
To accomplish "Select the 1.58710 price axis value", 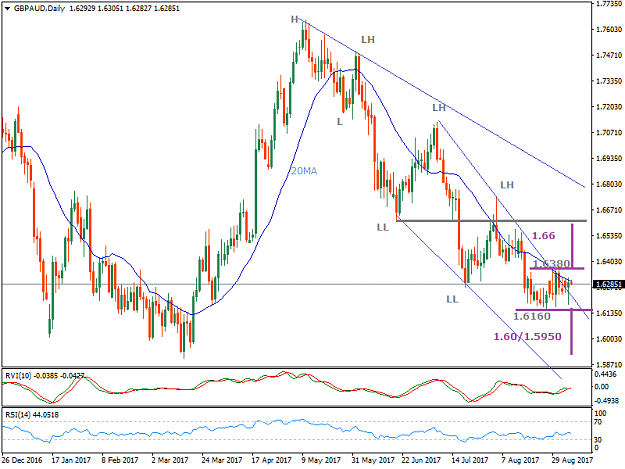I will 609,365.
